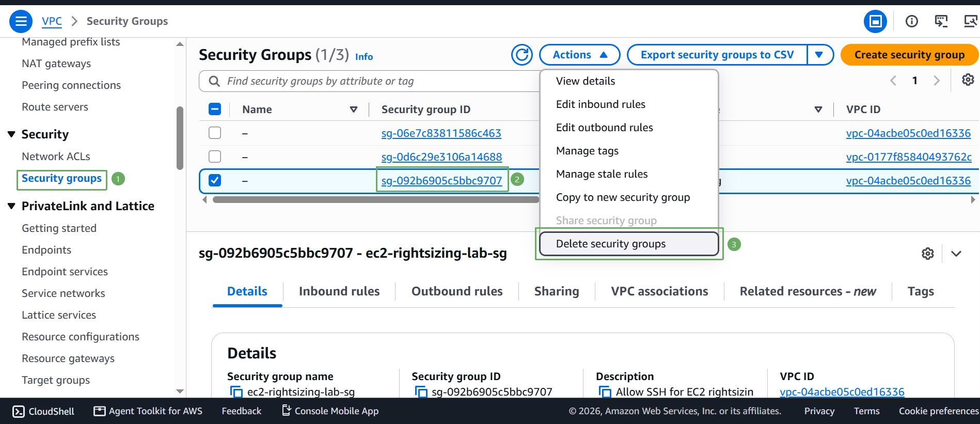Open the VPC associations tab
Image resolution: width=980 pixels, height=424 pixels.
pos(659,291)
